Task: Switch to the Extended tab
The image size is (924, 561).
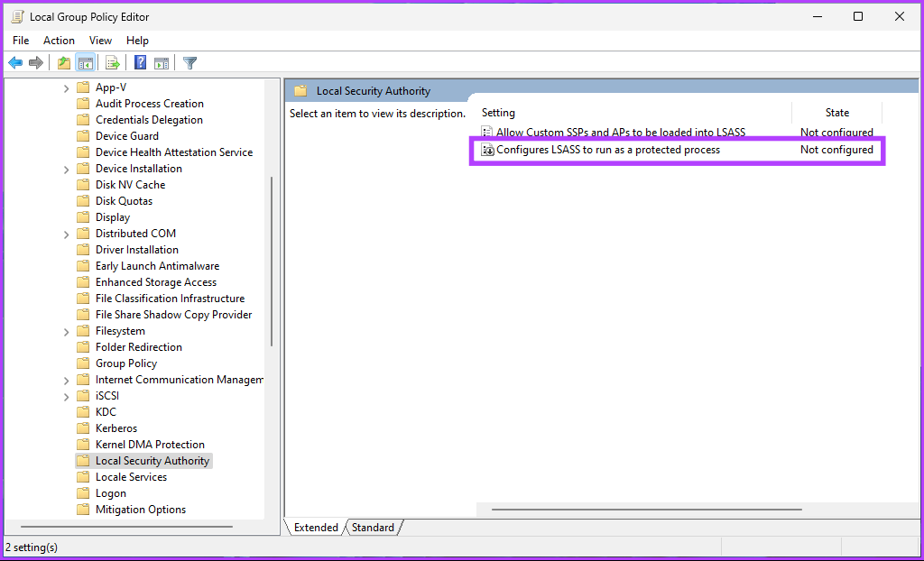Action: (x=316, y=528)
